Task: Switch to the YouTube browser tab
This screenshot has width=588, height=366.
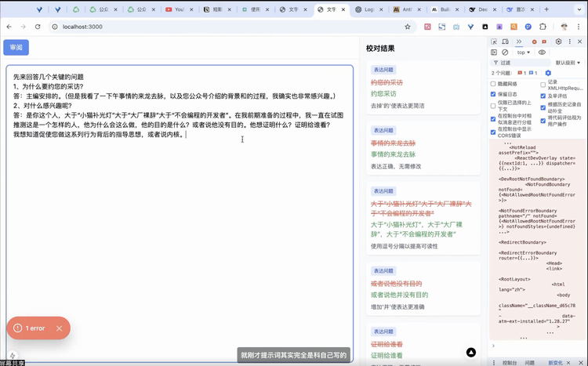Action: (x=178, y=9)
